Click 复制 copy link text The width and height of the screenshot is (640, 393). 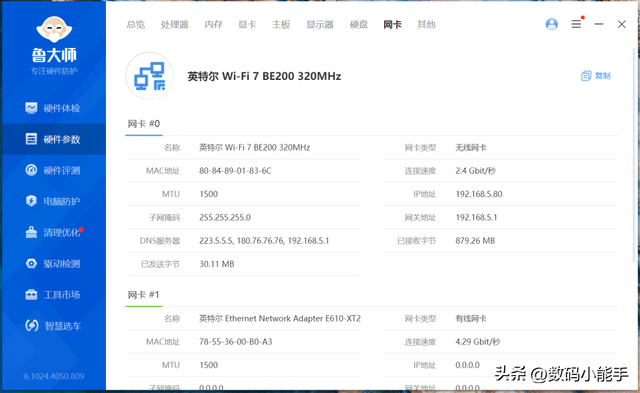tap(602, 76)
